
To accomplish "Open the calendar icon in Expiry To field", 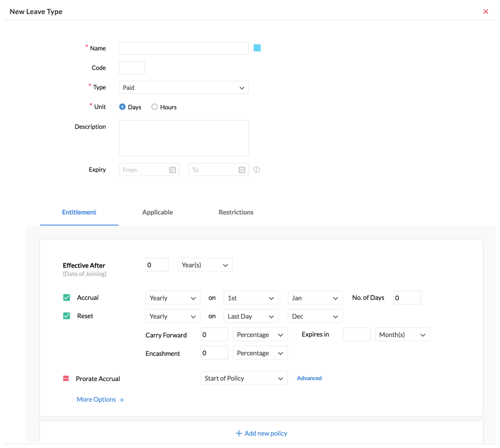I will 242,170.
